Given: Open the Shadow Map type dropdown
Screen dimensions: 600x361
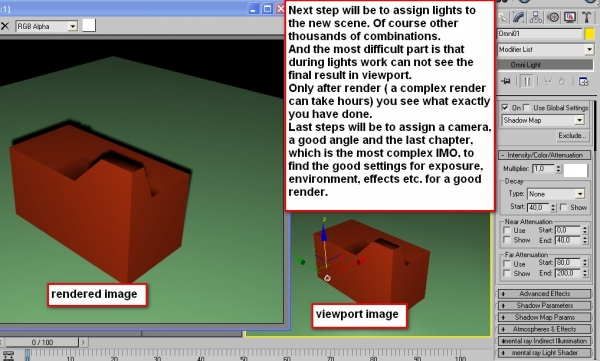Looking at the screenshot, I should [543, 120].
